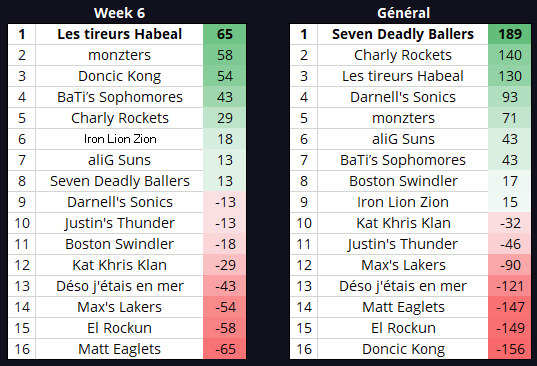Click the green 65 score cell
Screen dimensions: 537x366
[225, 34]
